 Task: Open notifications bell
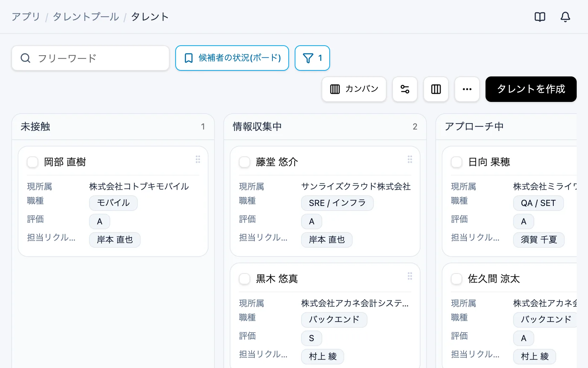coord(565,17)
